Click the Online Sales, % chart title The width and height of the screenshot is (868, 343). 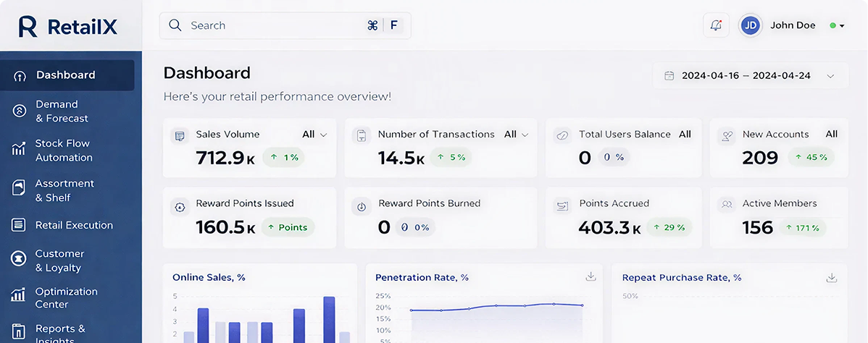[209, 278]
